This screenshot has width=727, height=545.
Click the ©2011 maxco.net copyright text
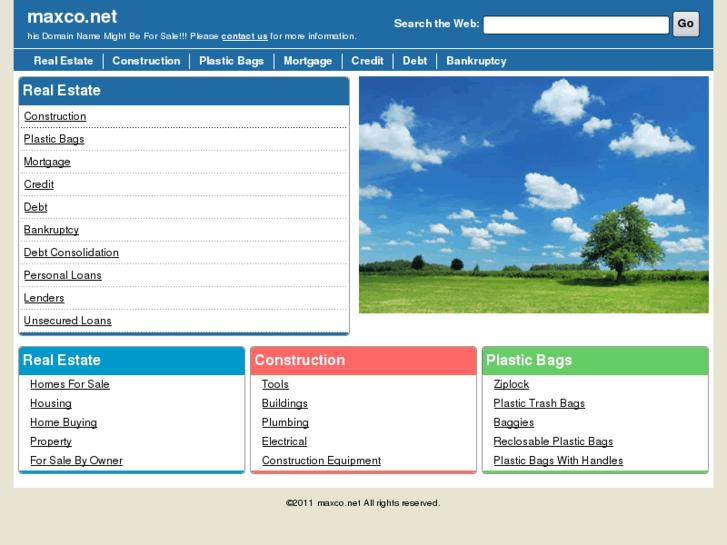(x=363, y=503)
